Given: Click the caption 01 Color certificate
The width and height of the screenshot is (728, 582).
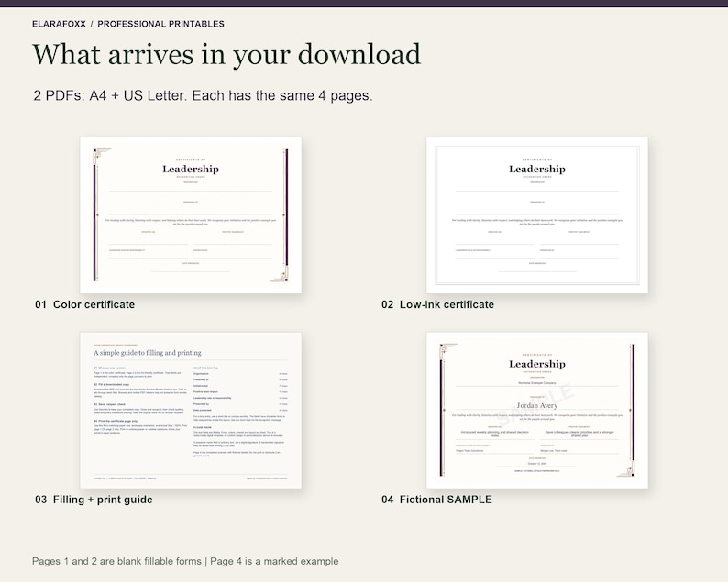Looking at the screenshot, I should (x=85, y=304).
